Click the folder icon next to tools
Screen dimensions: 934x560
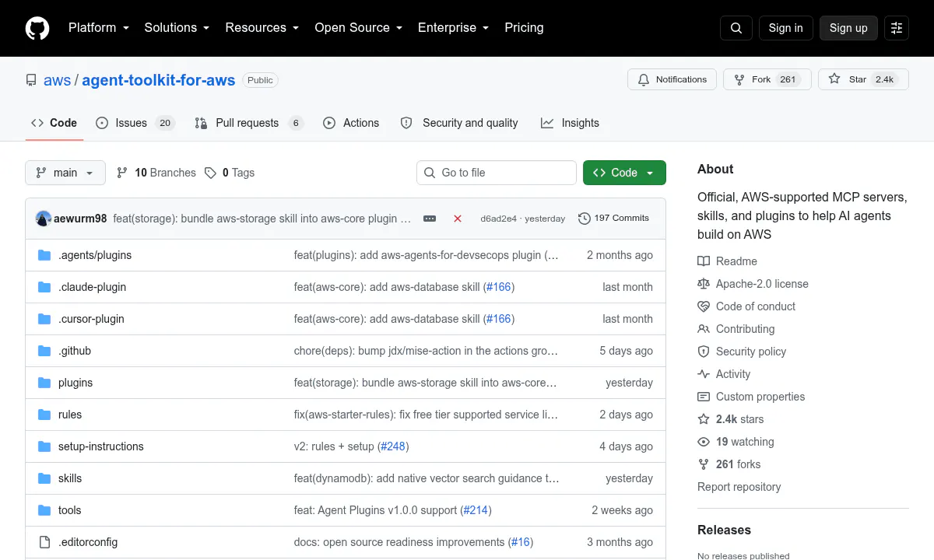click(x=44, y=510)
